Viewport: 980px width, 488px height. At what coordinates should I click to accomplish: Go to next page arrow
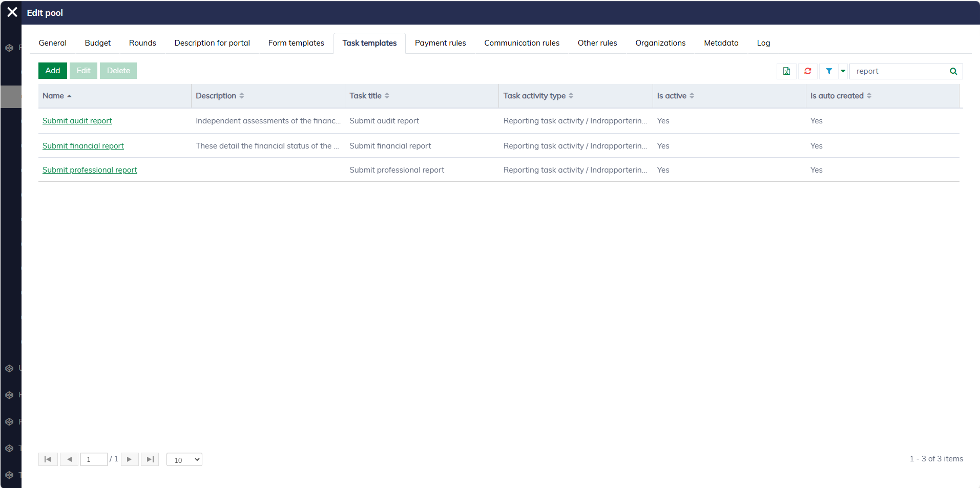click(130, 459)
